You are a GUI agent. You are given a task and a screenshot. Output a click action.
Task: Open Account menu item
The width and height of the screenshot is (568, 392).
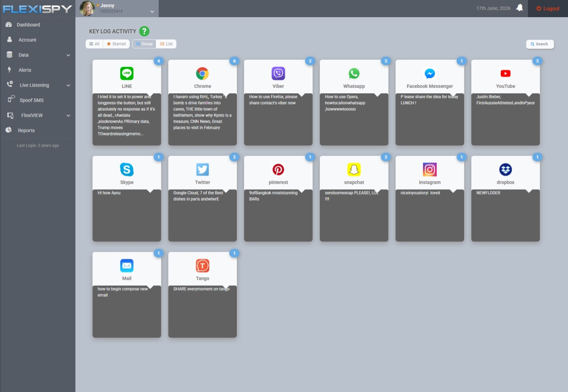tap(27, 40)
